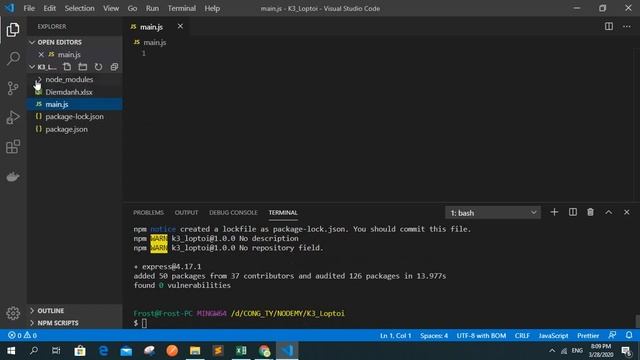
Task: Close the main.js editor tab
Action: tap(180, 27)
